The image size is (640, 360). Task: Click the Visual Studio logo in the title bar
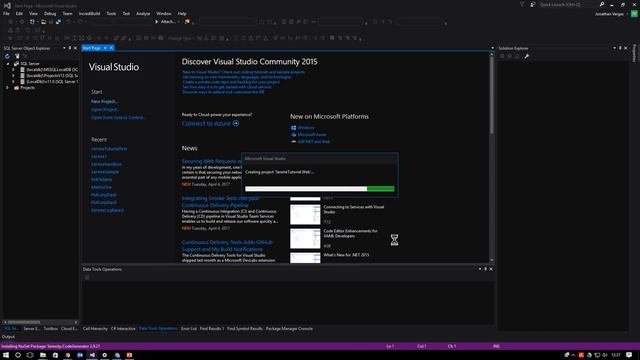7,6
